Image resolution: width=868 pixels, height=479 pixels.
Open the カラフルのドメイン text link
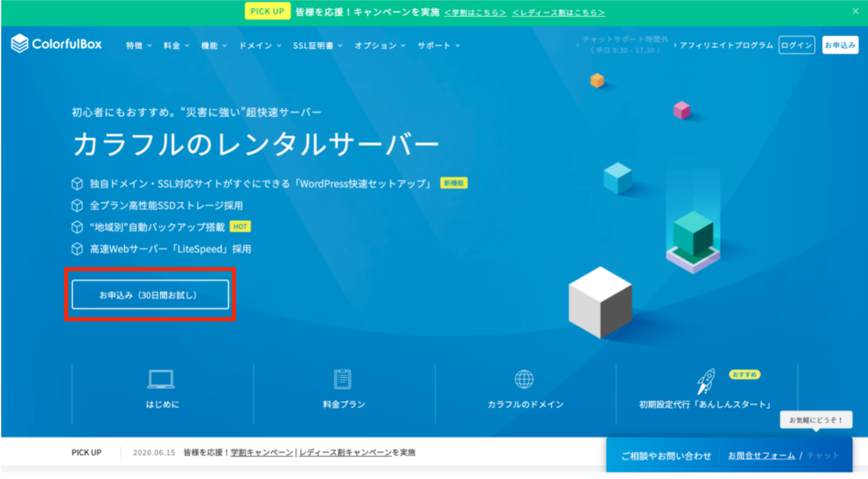[525, 405]
